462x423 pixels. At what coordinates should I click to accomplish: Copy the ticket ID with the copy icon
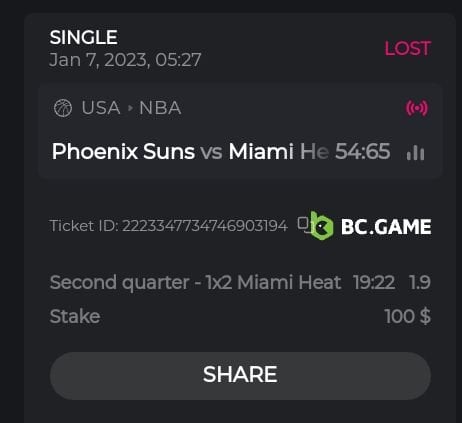[304, 223]
